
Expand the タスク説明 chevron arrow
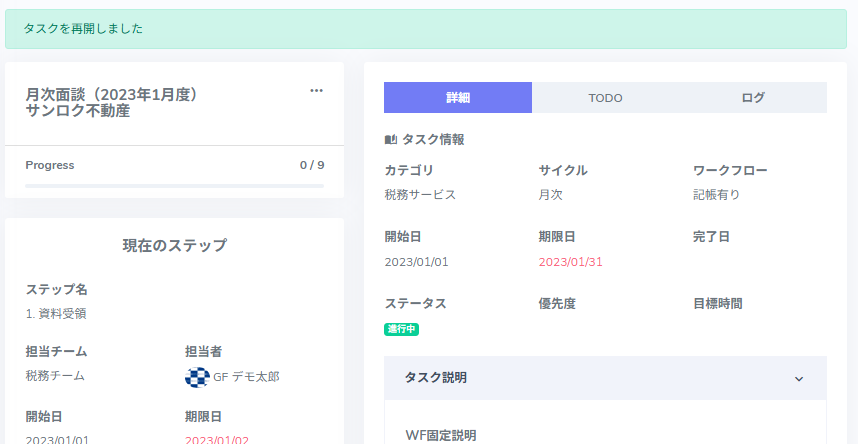click(x=799, y=378)
